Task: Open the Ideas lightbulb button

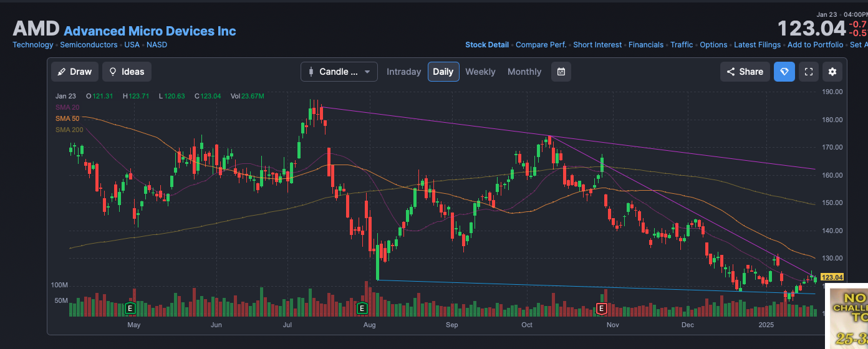Action: [x=127, y=72]
